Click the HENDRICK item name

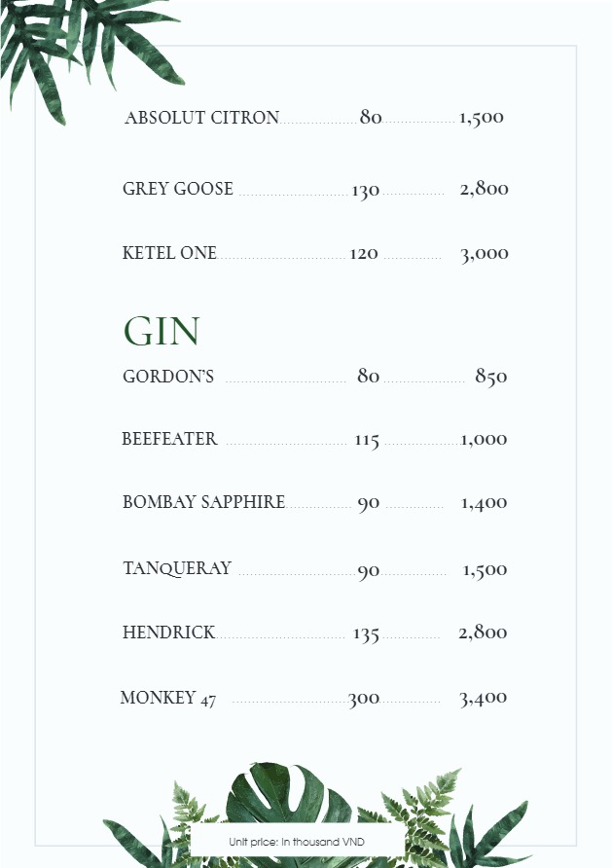click(x=168, y=633)
